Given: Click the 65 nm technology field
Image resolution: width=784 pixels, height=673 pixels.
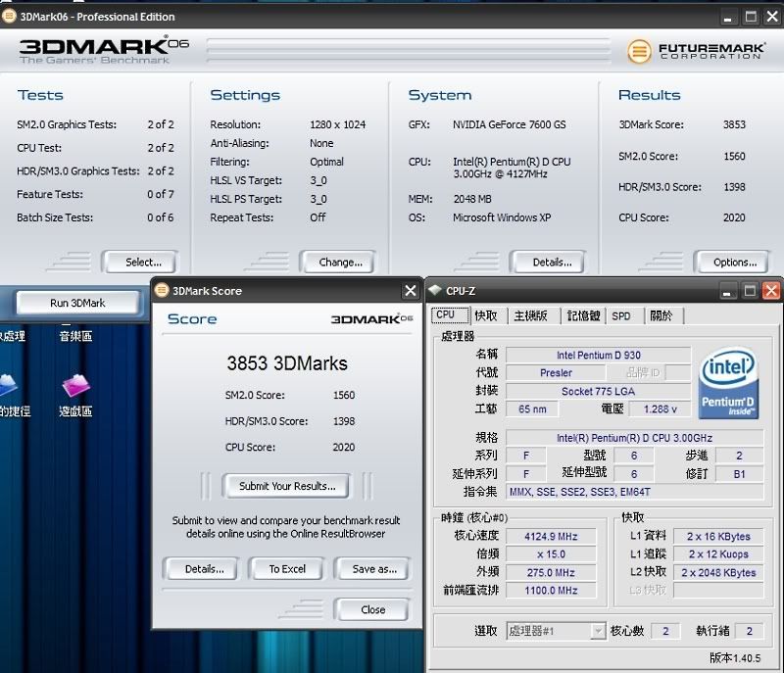Looking at the screenshot, I should 532,409.
